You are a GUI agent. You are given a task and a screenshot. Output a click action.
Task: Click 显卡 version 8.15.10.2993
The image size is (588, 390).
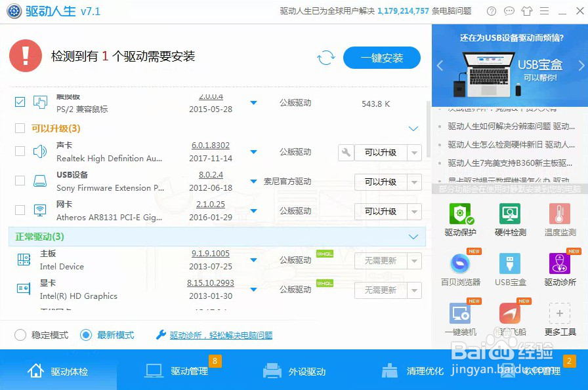click(x=211, y=283)
